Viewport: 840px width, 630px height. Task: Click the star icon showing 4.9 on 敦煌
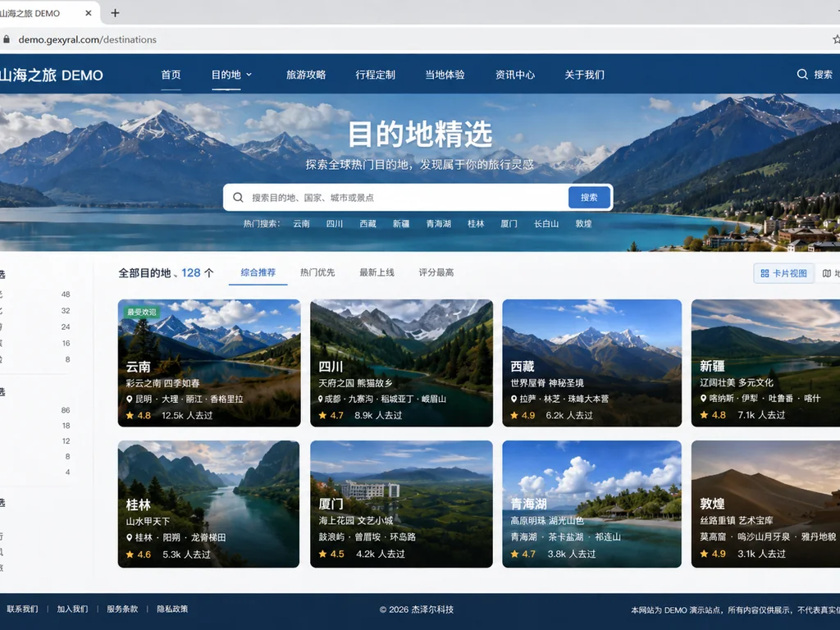(705, 554)
